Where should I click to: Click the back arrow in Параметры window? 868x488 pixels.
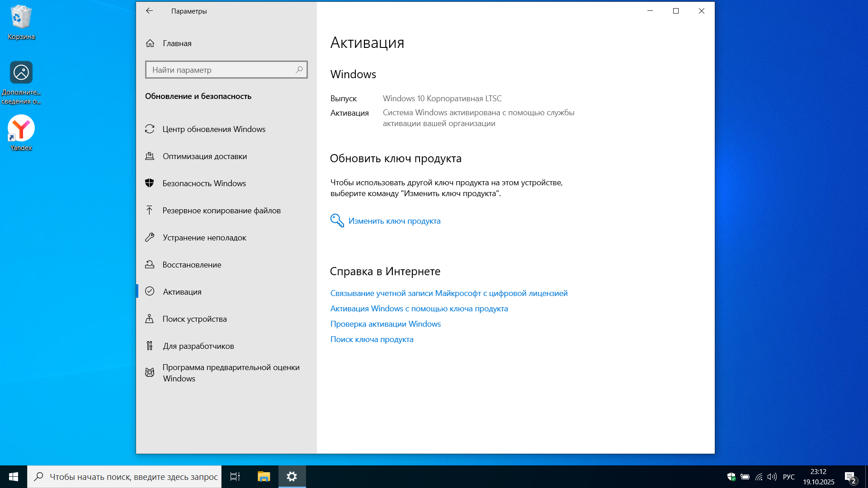coord(150,11)
